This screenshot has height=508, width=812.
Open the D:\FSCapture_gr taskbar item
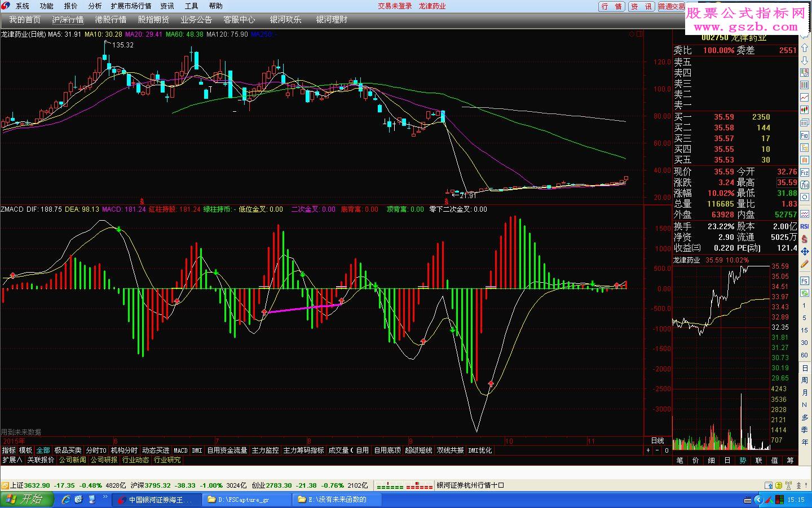point(246,500)
